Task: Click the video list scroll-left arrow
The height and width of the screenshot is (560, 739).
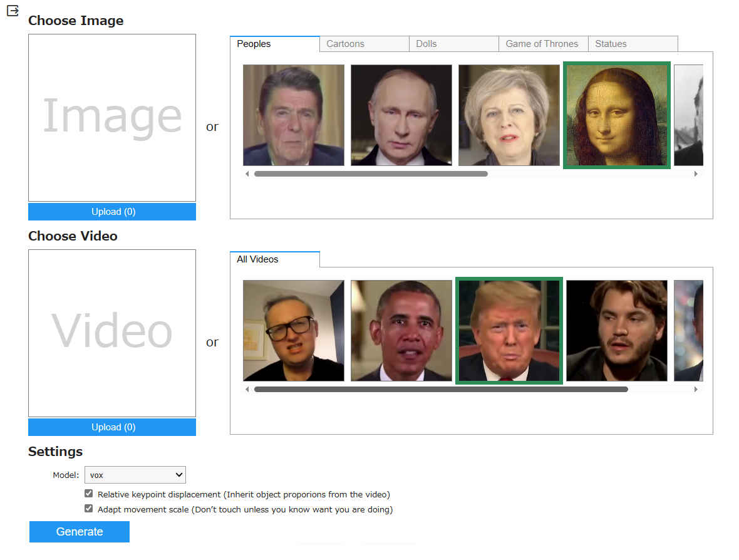Action: 247,390
